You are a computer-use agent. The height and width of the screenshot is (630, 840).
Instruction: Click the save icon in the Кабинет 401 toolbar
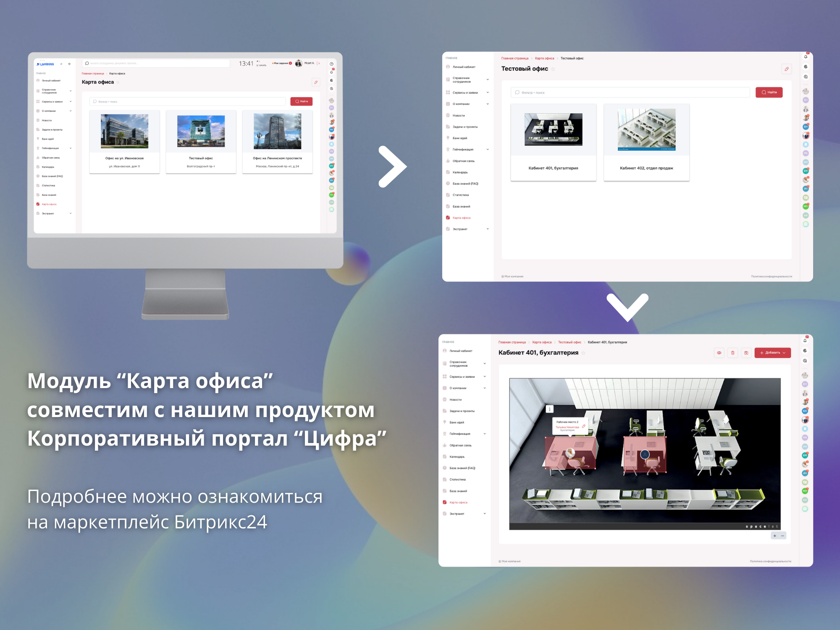[746, 353]
